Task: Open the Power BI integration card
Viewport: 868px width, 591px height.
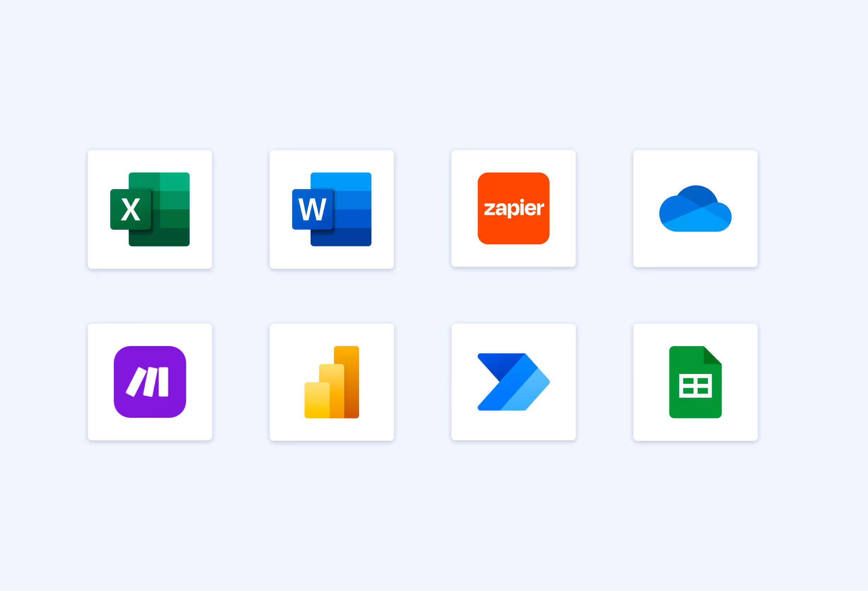Action: pyautogui.click(x=331, y=382)
